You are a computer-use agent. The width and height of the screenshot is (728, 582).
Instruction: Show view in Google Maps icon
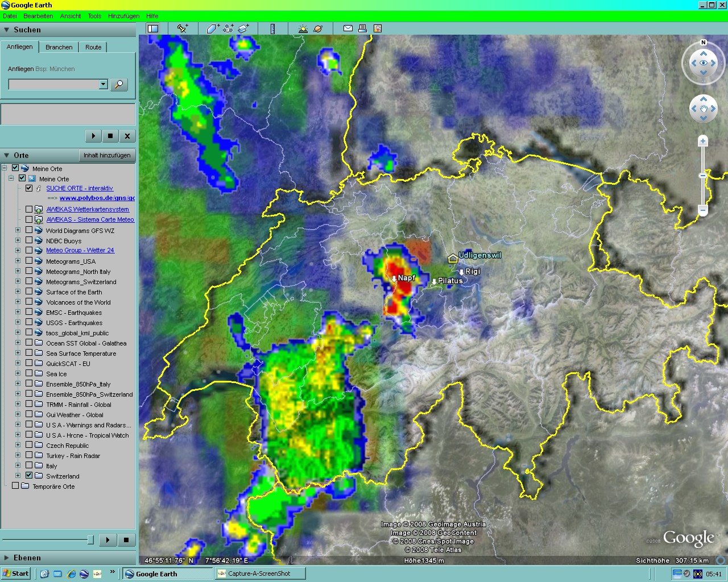point(377,28)
